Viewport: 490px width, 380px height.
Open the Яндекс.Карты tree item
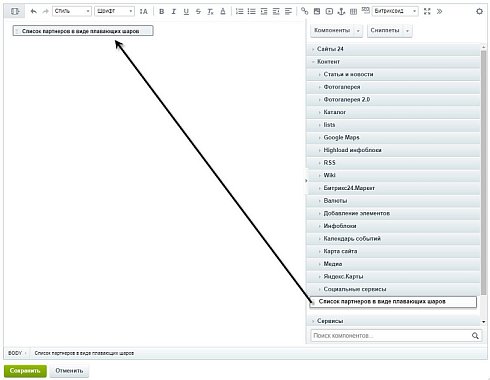coord(393,277)
